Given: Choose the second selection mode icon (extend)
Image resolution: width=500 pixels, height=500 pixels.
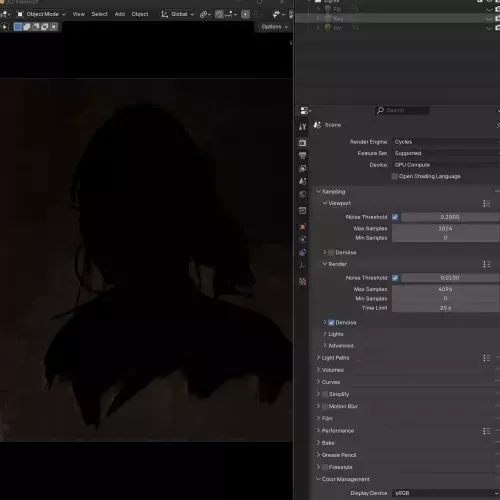Looking at the screenshot, I should coord(27,27).
